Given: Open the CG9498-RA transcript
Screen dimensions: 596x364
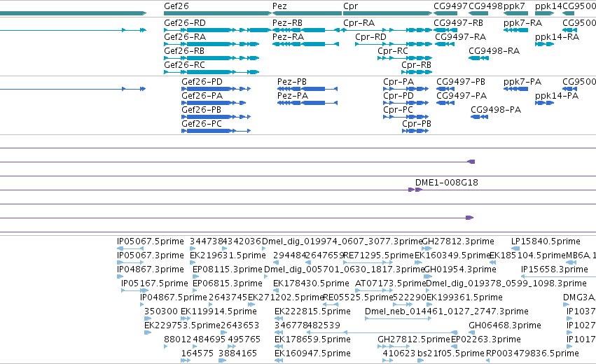Looking at the screenshot, I should pos(478,58).
